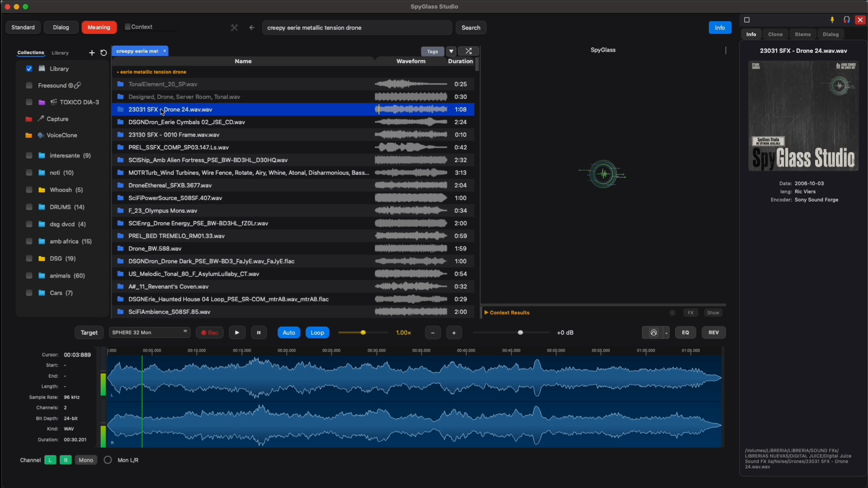
Task: Enable the Freesound checkbox
Action: click(x=29, y=85)
